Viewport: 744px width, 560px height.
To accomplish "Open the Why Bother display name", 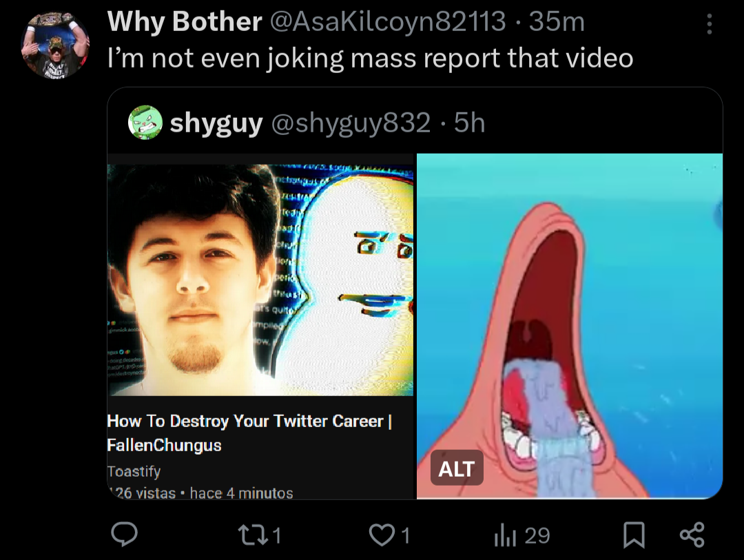I will (x=185, y=21).
